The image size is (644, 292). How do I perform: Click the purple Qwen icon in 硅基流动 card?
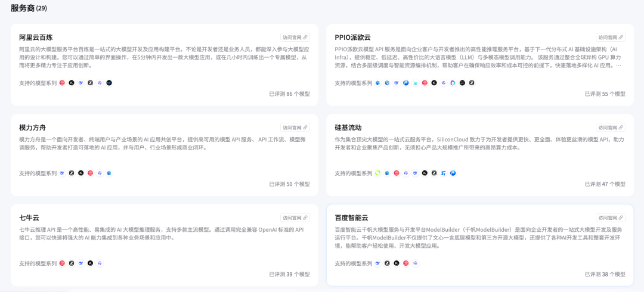click(406, 173)
